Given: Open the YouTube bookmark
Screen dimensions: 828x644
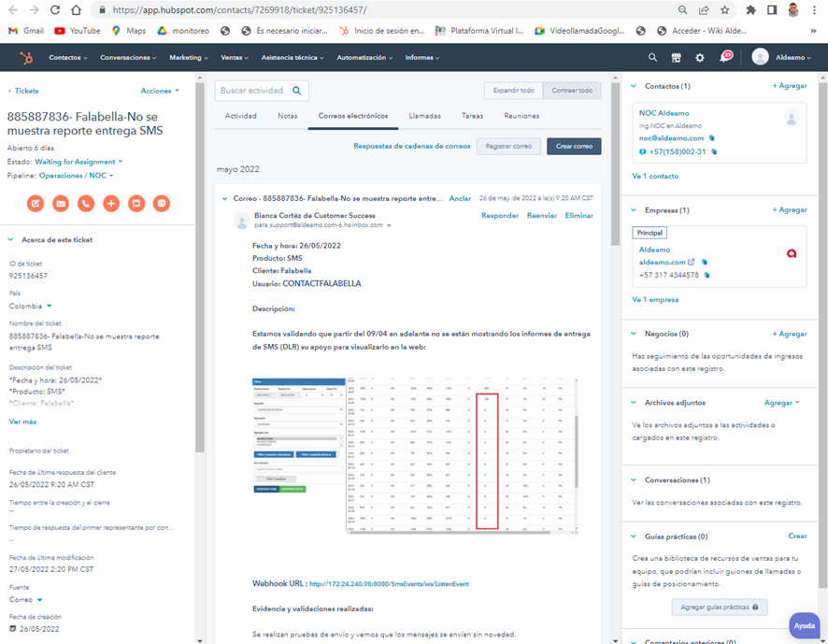Looking at the screenshot, I should 77,31.
